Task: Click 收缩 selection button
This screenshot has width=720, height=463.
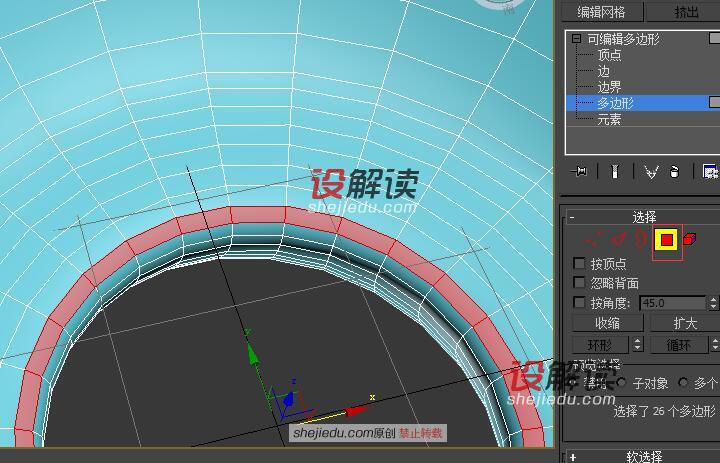Action: [608, 323]
